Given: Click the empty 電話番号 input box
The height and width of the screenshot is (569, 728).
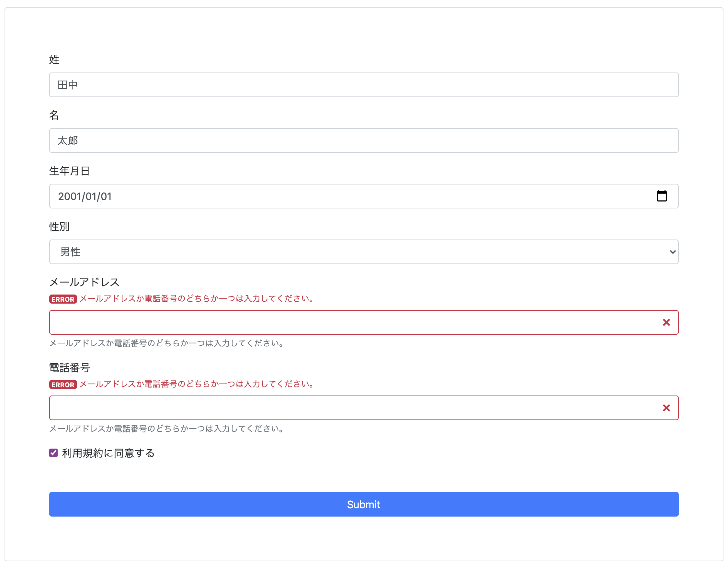Looking at the screenshot, I should point(300,408).
